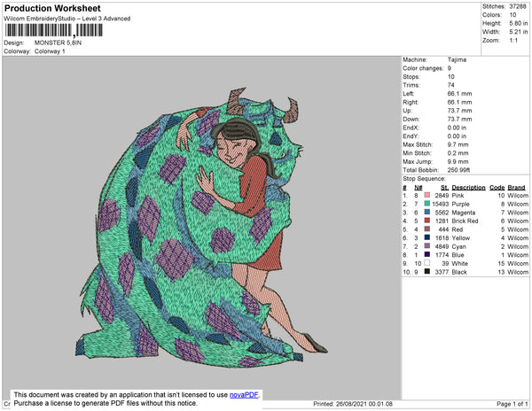Click the 'N#' column header
The height and width of the screenshot is (411, 532).
pyautogui.click(x=418, y=188)
